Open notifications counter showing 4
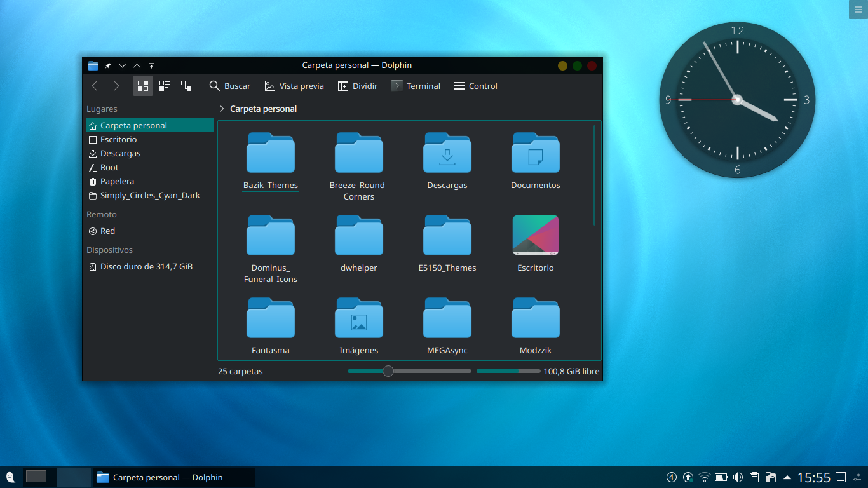868x488 pixels. (672, 477)
